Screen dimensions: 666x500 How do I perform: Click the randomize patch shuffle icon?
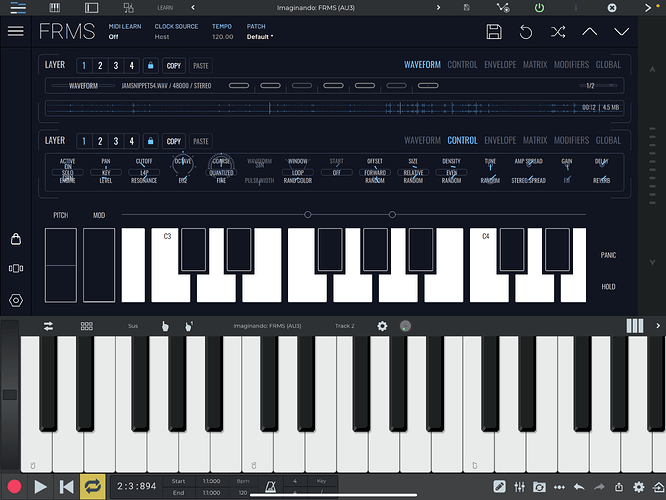(557, 32)
